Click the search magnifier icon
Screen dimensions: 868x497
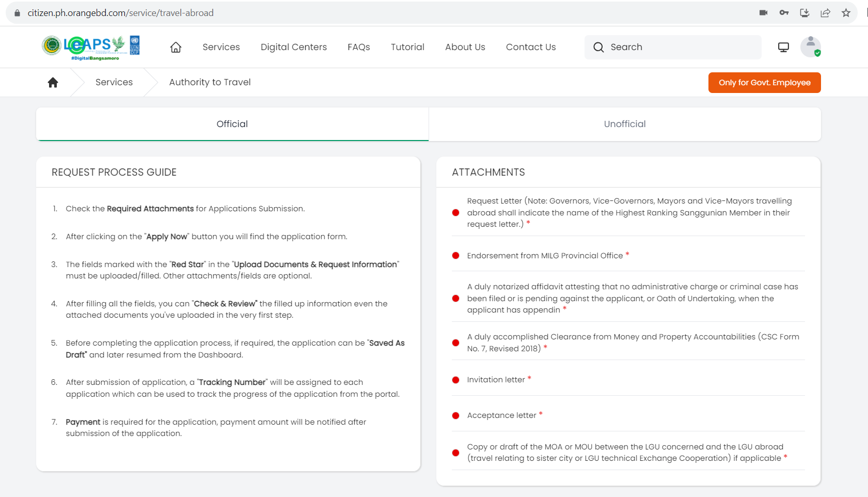(598, 47)
